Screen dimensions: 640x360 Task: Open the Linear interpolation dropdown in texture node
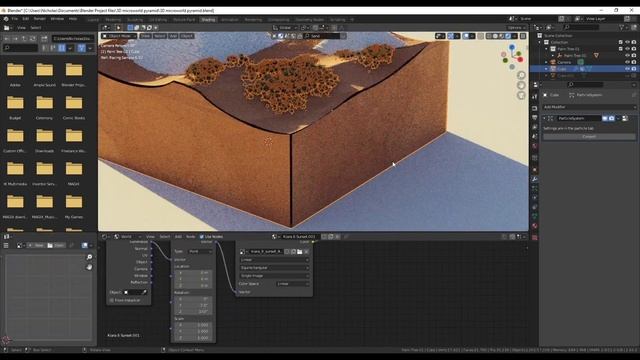(274, 260)
